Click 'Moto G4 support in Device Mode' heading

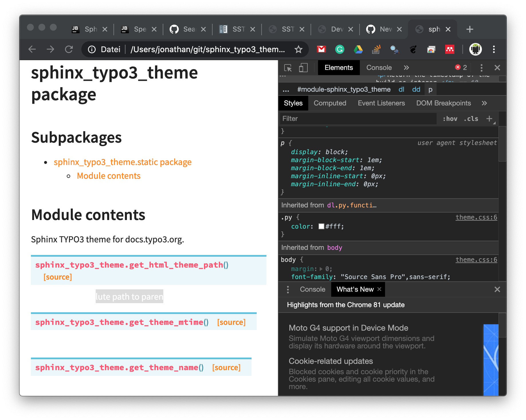click(348, 328)
